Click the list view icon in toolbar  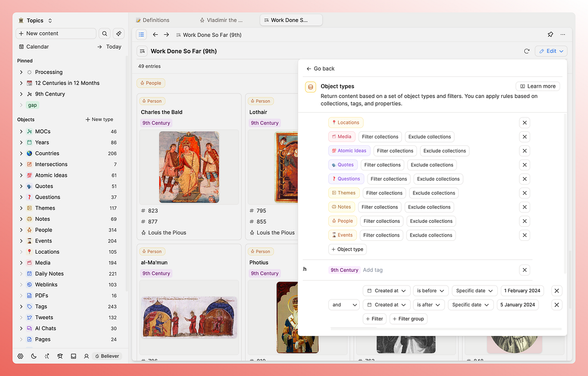(x=141, y=35)
